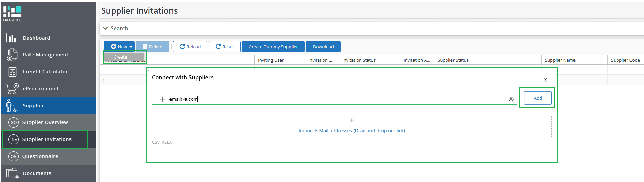
Task: Click Create Dummy Supplier button
Action: tap(273, 47)
